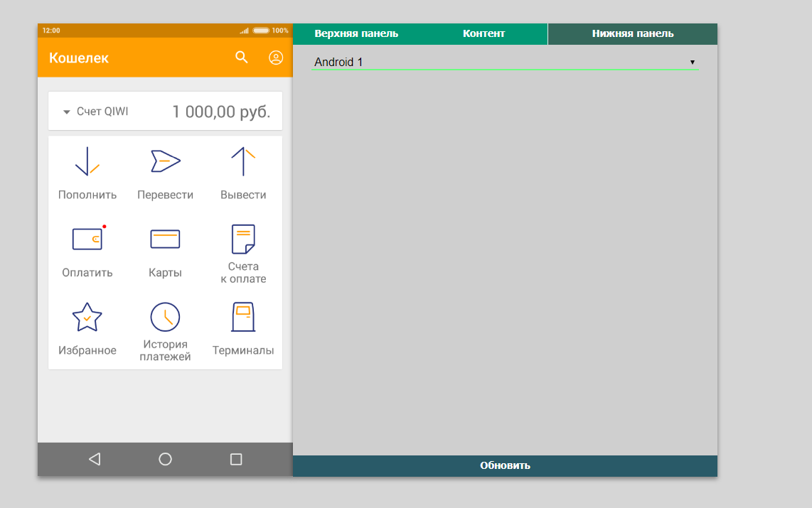Click the Счет QIWI label
The height and width of the screenshot is (508, 812).
tap(102, 112)
